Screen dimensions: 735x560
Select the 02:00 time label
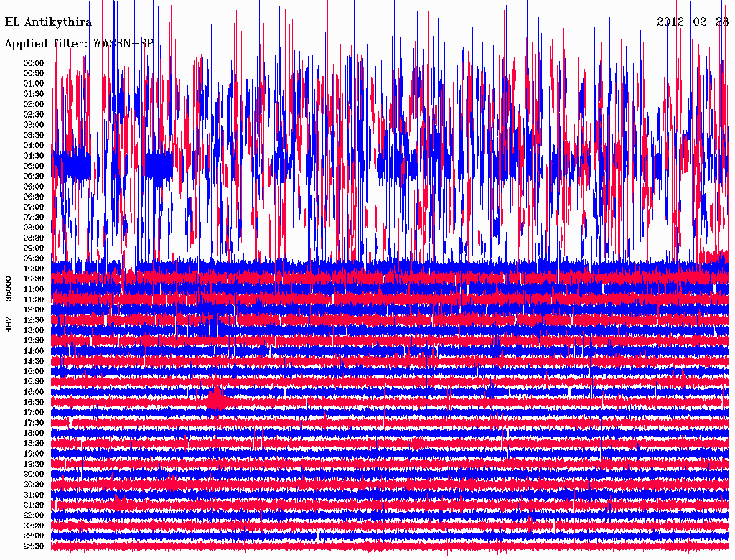[34, 104]
